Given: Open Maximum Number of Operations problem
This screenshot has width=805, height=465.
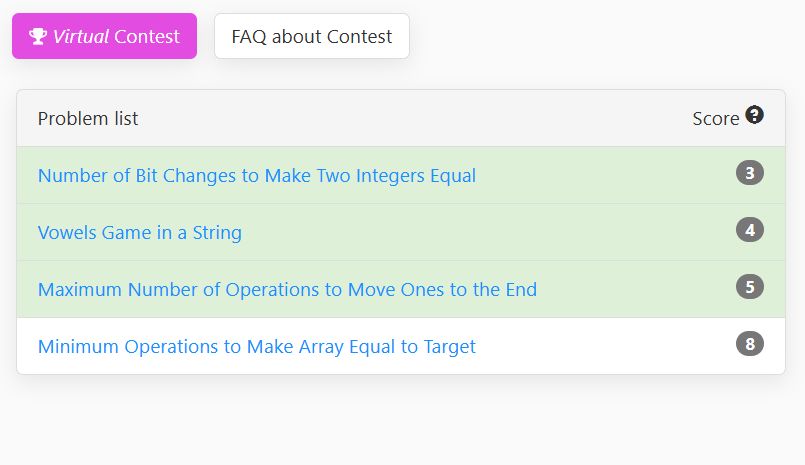Looking at the screenshot, I should (x=288, y=289).
